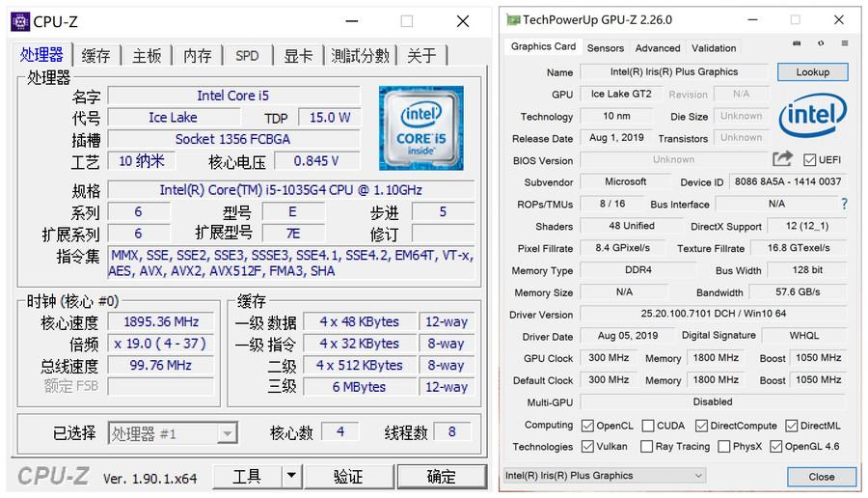Toggle the DirectCompute checkbox

701,426
